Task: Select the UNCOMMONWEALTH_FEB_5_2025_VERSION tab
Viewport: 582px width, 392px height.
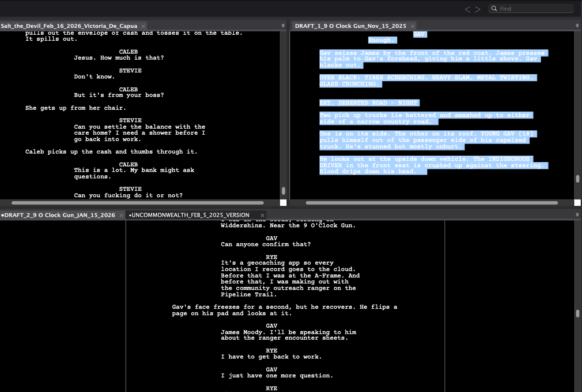Action: click(190, 215)
